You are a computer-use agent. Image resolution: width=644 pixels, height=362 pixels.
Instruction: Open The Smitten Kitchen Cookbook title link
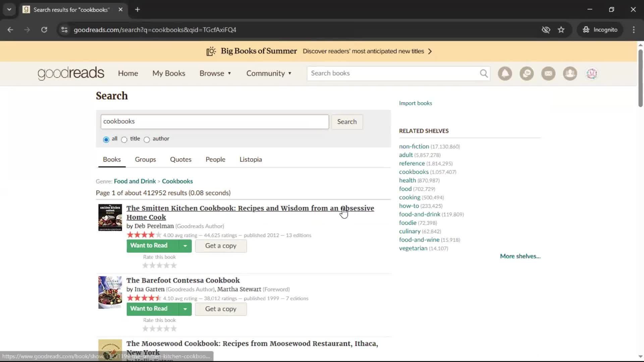click(x=250, y=213)
